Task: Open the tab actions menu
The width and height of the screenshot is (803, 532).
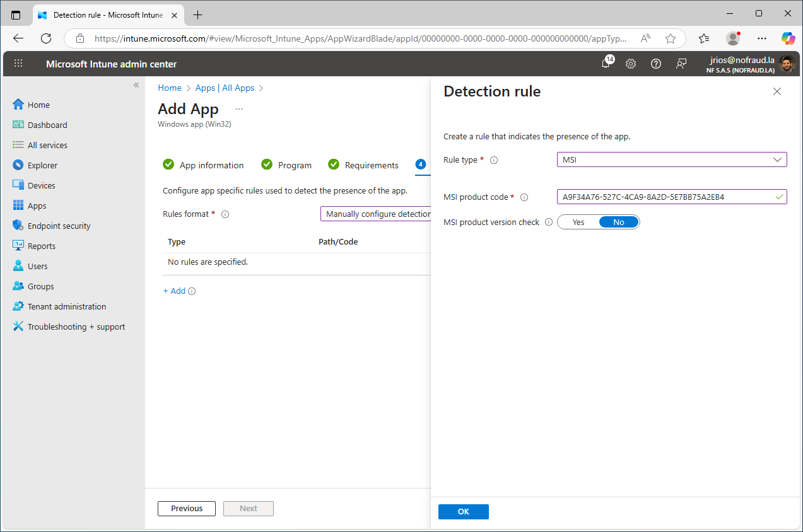Action: pos(16,14)
